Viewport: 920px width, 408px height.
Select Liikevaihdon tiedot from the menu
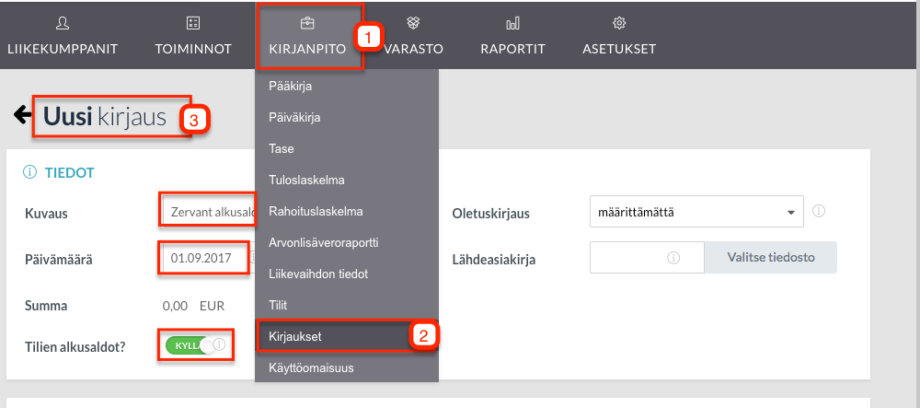(347, 274)
